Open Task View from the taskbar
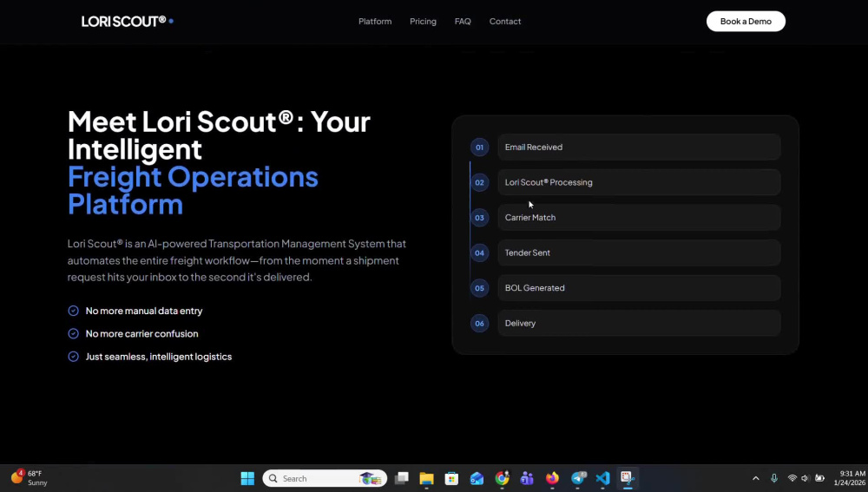 click(401, 478)
